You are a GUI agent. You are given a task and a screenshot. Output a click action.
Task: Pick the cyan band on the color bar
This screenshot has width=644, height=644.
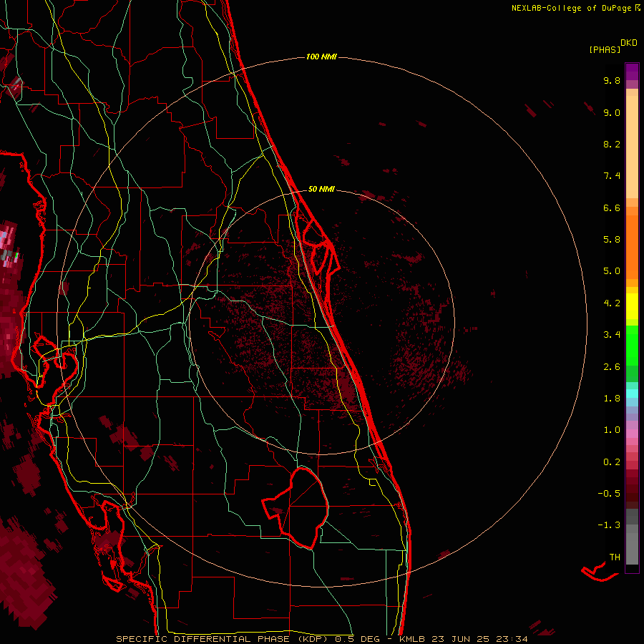(x=632, y=394)
